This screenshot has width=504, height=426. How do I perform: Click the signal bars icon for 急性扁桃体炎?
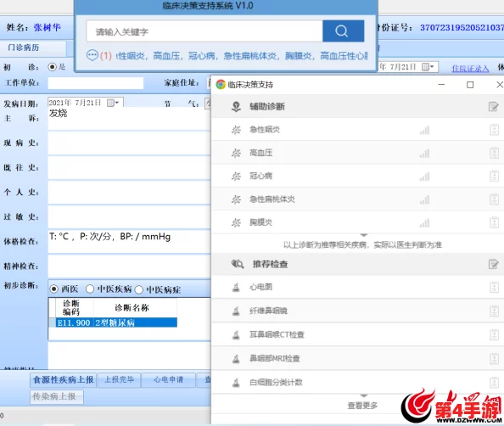(x=424, y=199)
